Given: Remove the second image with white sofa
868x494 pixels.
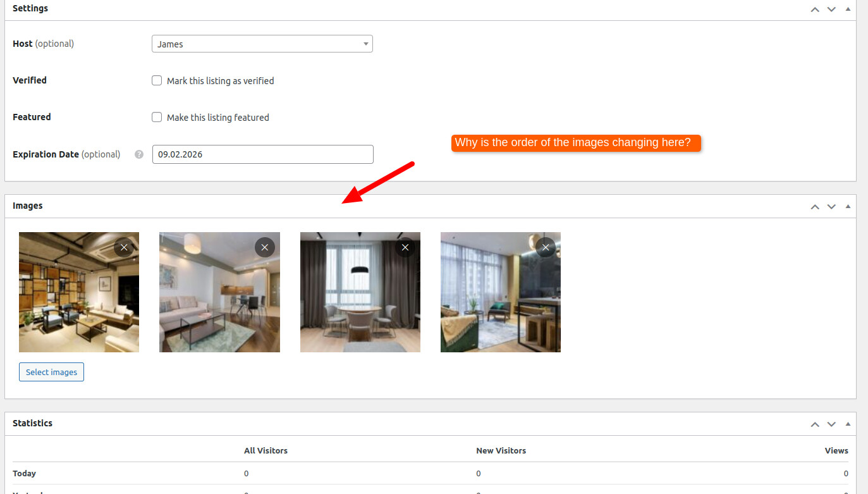Looking at the screenshot, I should click(264, 247).
